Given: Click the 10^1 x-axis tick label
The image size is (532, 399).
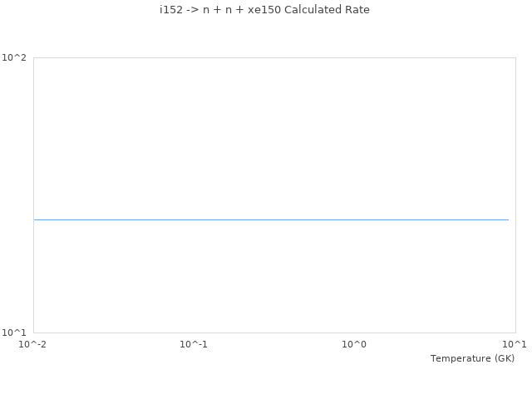Looking at the screenshot, I should (515, 344).
